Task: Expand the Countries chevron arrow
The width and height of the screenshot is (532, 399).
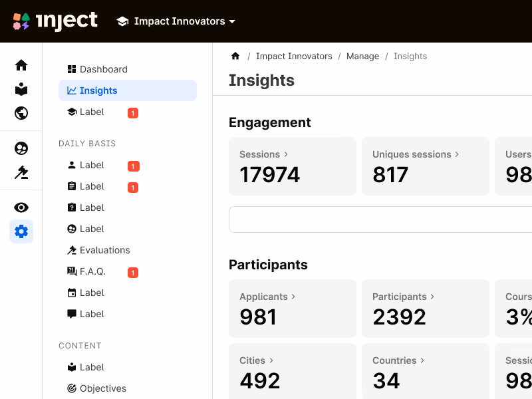Action: coord(422,360)
